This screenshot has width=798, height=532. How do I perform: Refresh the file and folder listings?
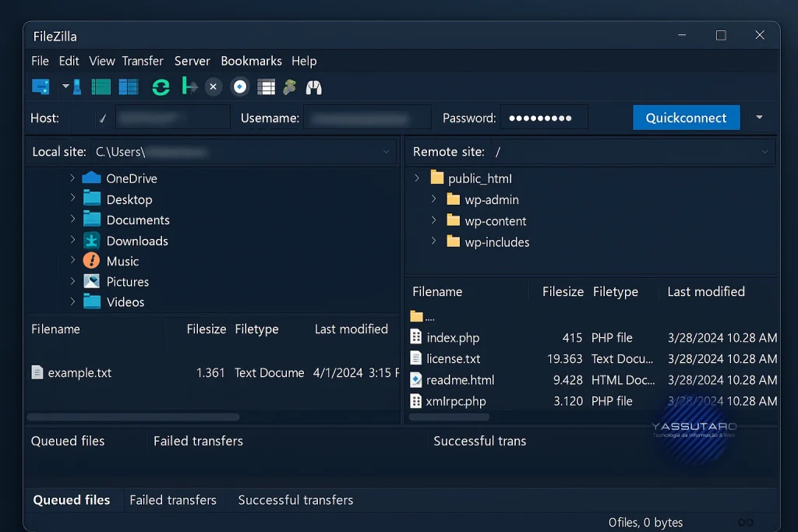click(x=161, y=86)
